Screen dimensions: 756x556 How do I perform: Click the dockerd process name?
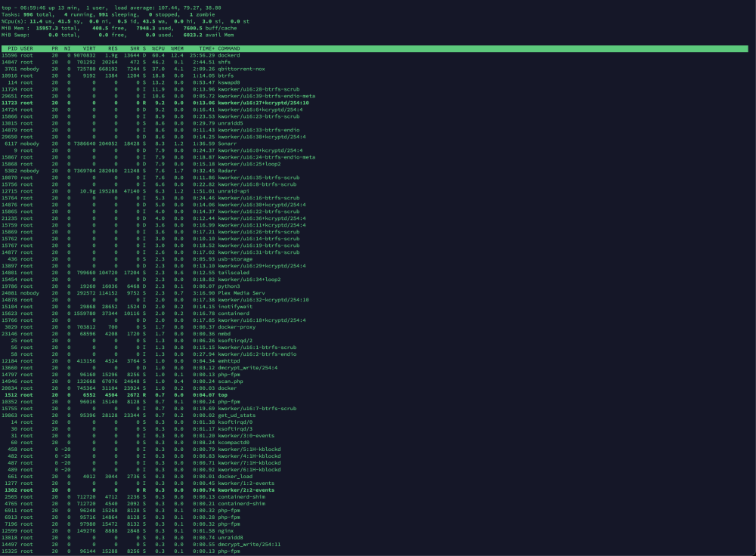pos(229,55)
